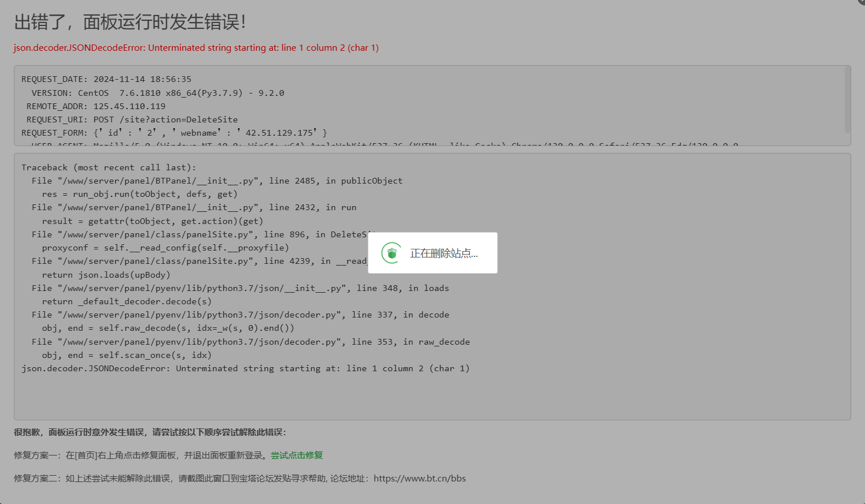Click the REQUEST_FORM line with webname 42.51.129.175
The height and width of the screenshot is (504, 865).
pos(174,133)
